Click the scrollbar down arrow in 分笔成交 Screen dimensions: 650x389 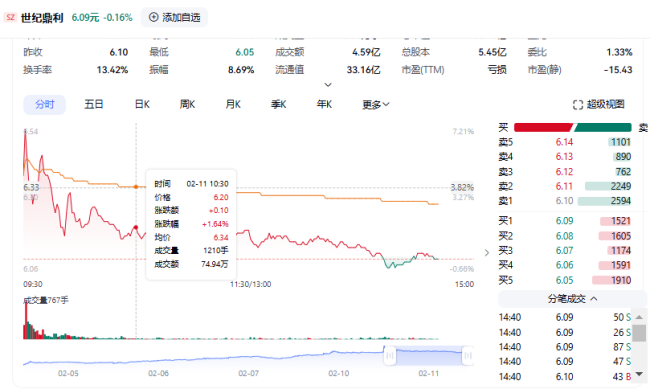(639, 374)
